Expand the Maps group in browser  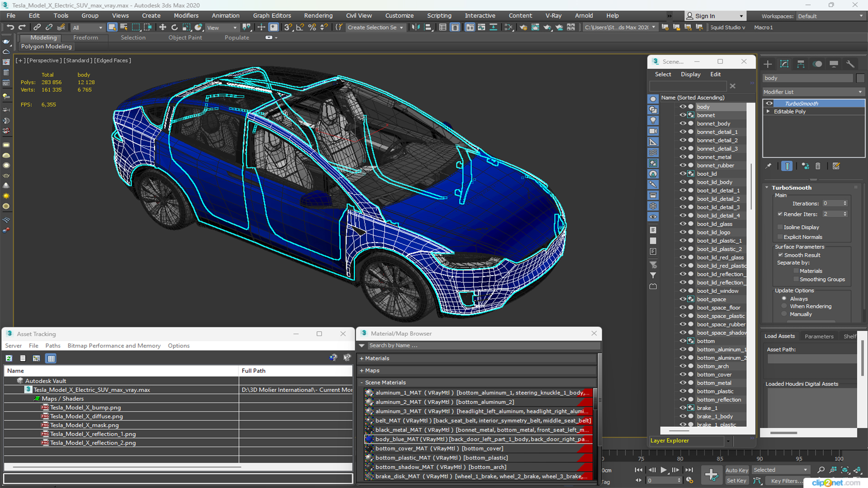point(362,371)
